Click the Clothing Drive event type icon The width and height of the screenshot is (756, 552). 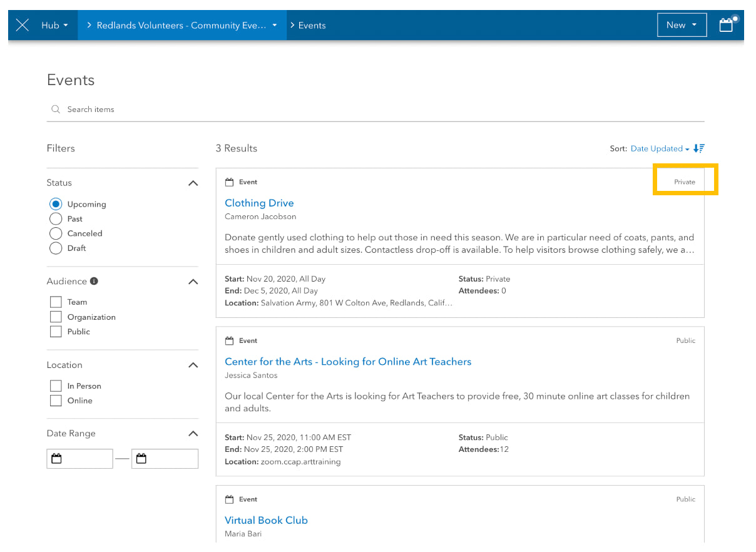(229, 182)
